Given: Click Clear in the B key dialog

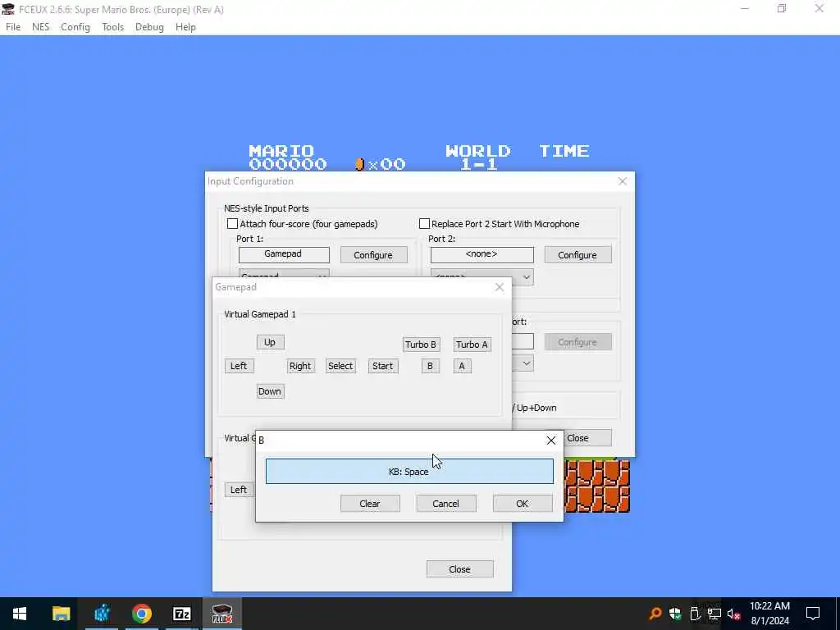Looking at the screenshot, I should click(370, 504).
